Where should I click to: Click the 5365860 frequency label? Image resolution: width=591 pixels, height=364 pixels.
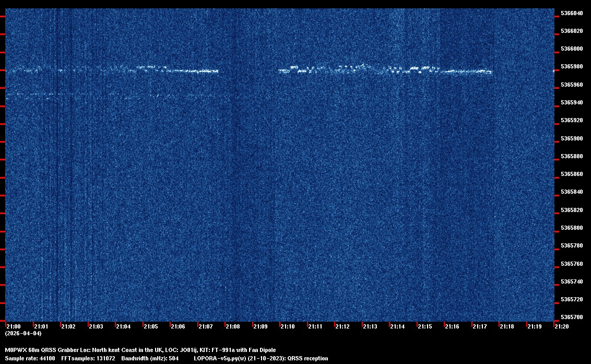point(571,174)
